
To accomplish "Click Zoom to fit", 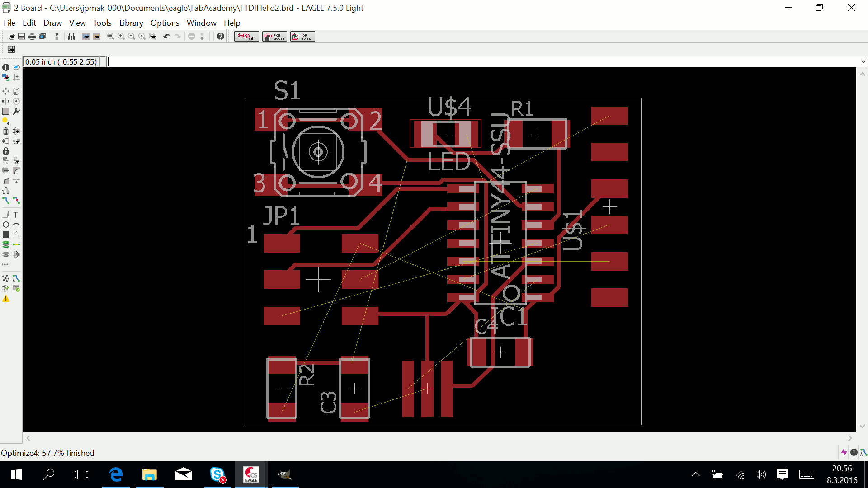I will (111, 36).
